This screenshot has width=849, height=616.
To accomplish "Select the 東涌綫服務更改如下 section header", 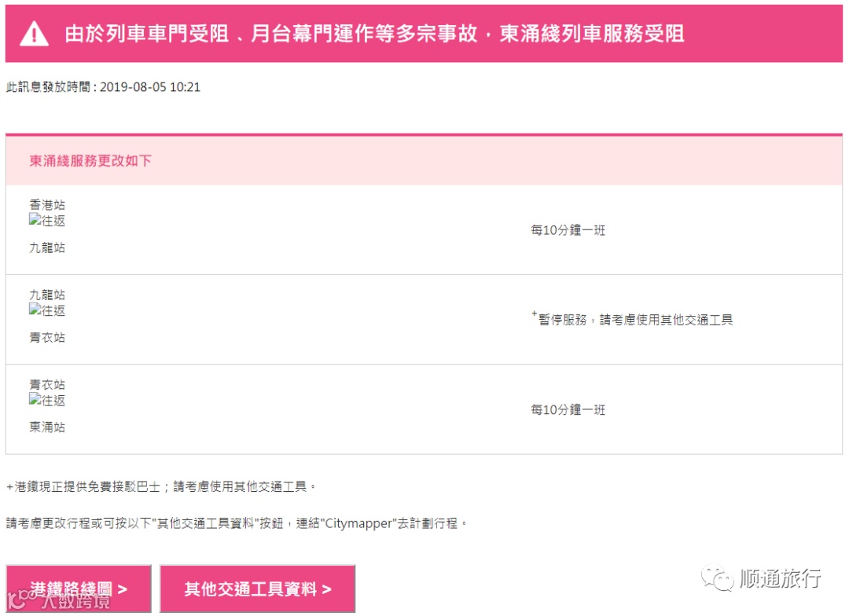I will tap(90, 161).
